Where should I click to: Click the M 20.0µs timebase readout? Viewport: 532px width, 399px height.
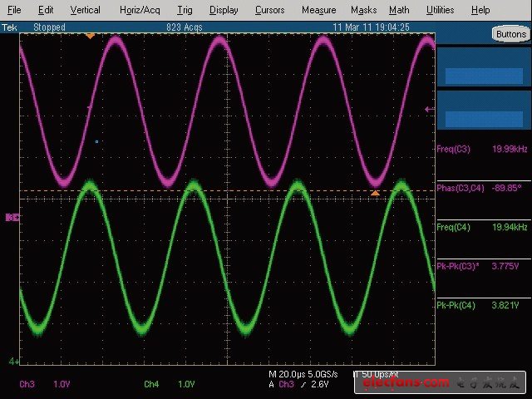287,375
